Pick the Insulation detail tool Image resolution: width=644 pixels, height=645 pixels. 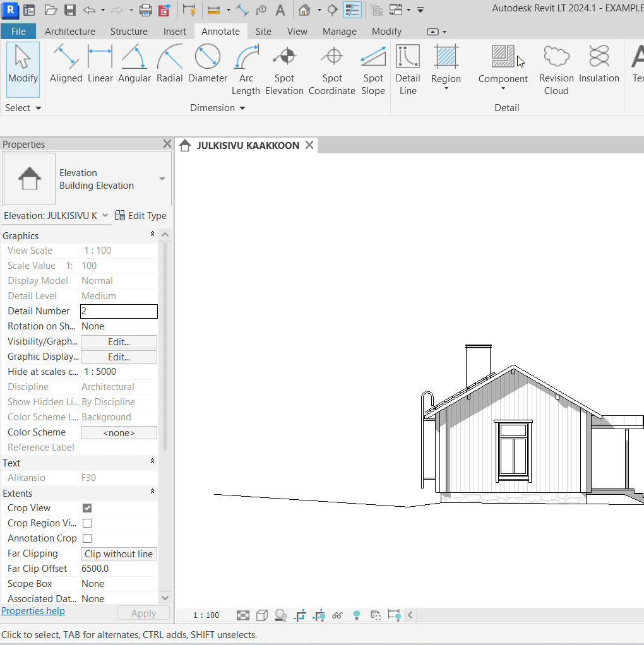(x=599, y=66)
